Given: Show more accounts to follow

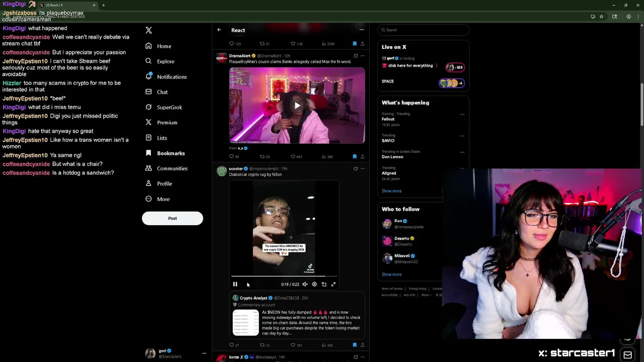Looking at the screenshot, I should click(x=391, y=275).
